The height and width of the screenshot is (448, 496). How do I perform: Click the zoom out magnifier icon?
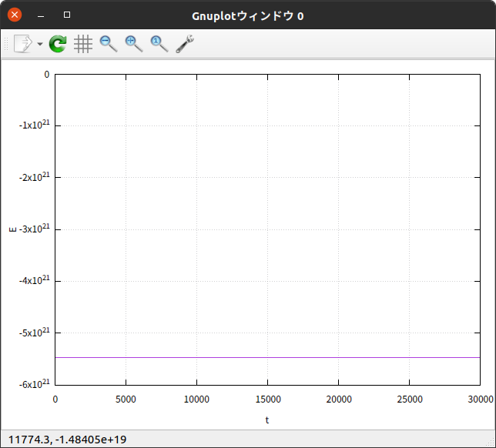point(109,44)
